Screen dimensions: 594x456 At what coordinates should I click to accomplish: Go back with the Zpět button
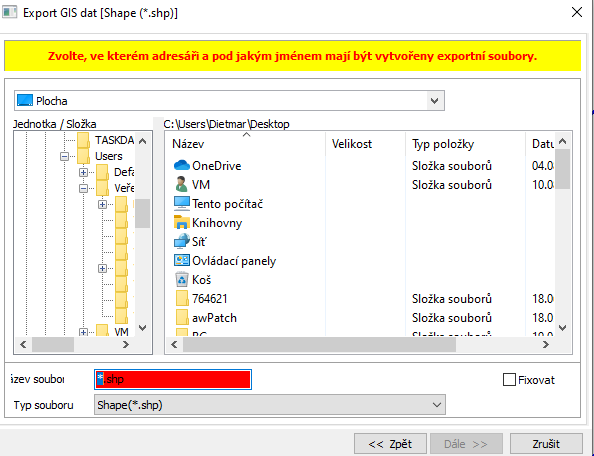pyautogui.click(x=390, y=444)
